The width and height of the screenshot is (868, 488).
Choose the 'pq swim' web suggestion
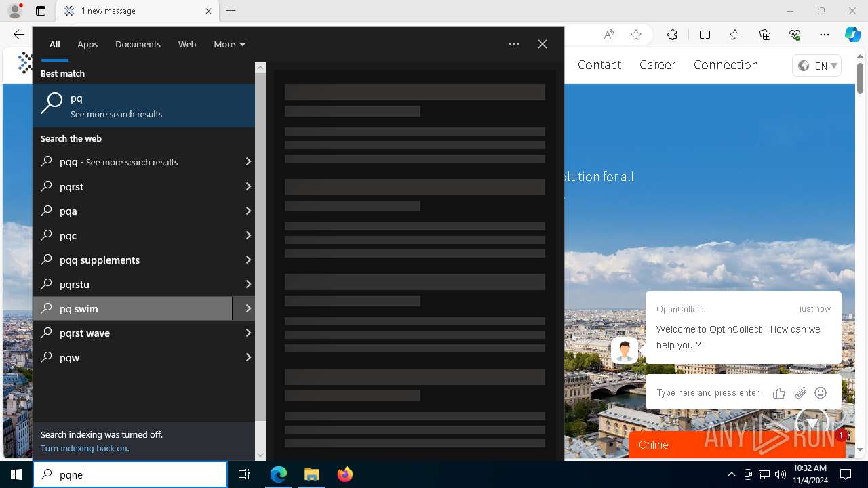point(132,308)
